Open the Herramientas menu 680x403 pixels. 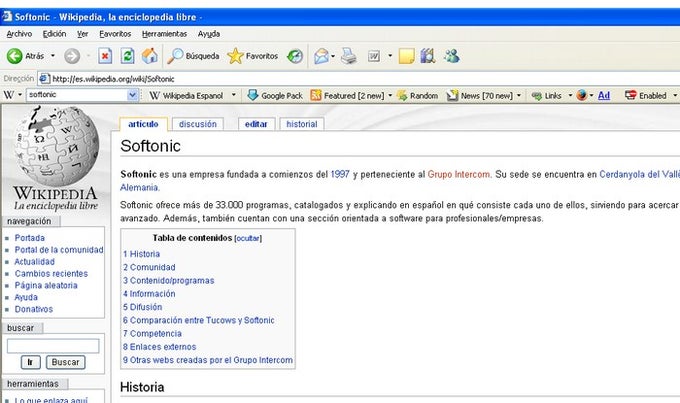(164, 34)
